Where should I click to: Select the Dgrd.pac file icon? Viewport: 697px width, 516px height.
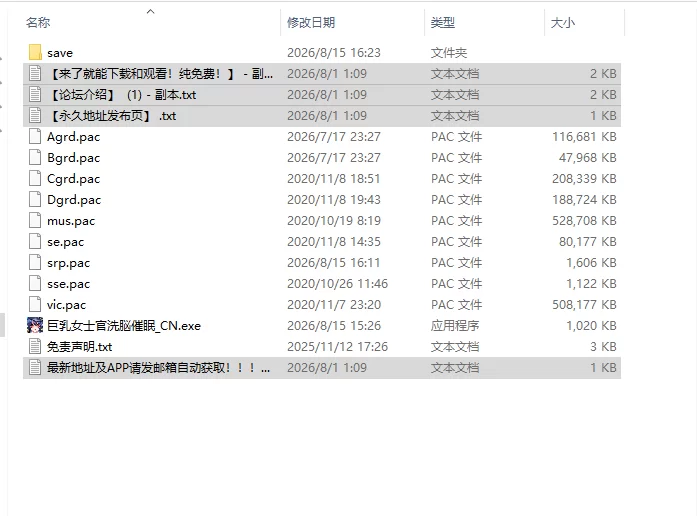35,200
